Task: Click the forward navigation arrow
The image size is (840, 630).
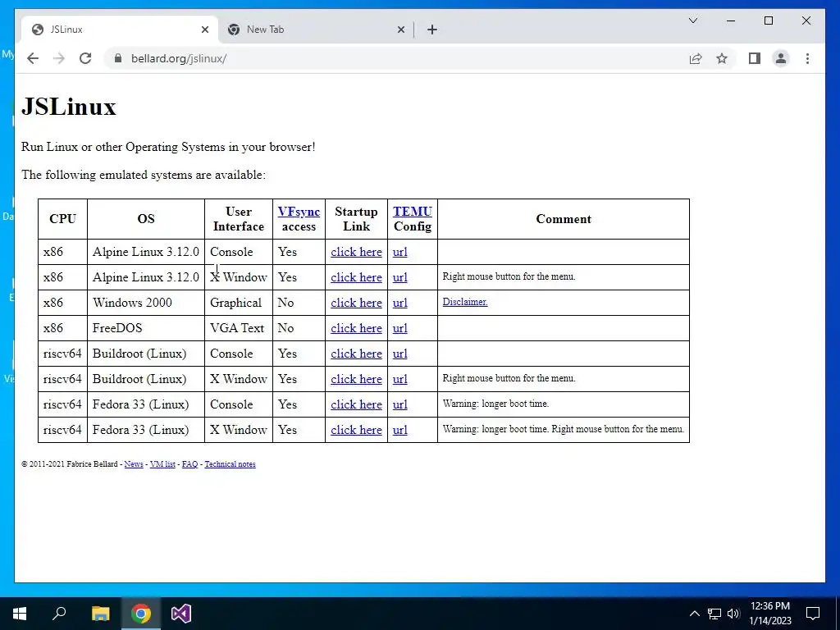Action: [x=59, y=58]
